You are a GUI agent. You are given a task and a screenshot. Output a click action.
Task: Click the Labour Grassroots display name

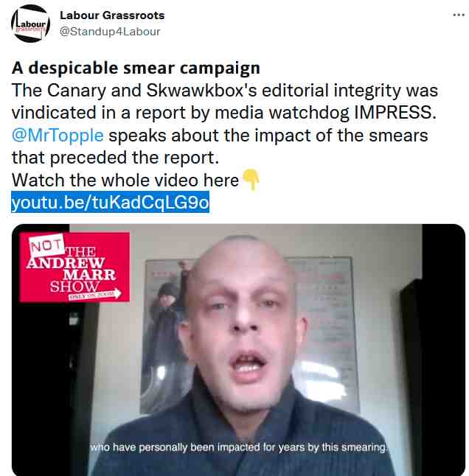[112, 15]
